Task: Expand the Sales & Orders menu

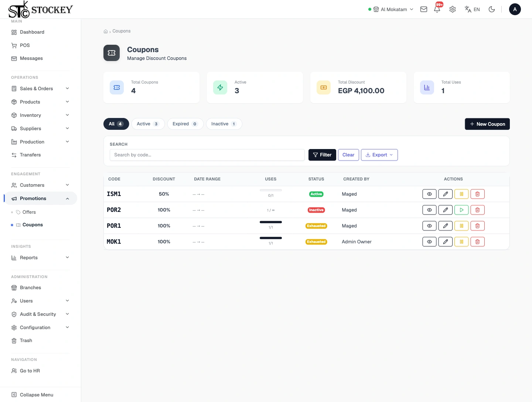Action: pyautogui.click(x=40, y=88)
